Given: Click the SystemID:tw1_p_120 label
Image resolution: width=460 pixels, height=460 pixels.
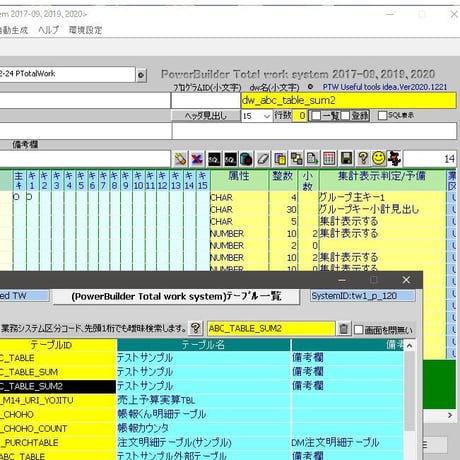Looking at the screenshot, I should pyautogui.click(x=363, y=296).
